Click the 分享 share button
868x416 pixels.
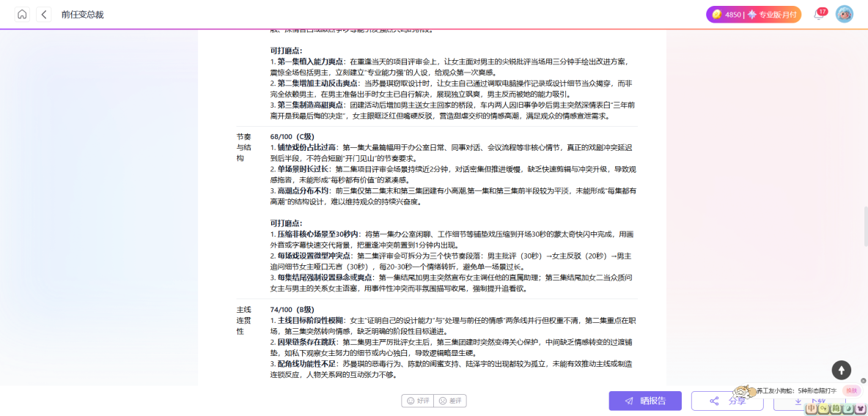[727, 401]
